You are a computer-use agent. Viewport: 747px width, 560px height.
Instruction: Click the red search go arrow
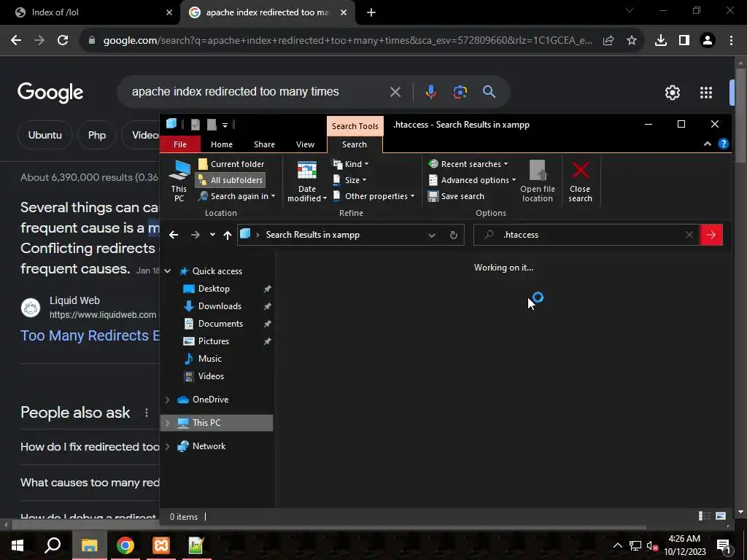pos(711,235)
